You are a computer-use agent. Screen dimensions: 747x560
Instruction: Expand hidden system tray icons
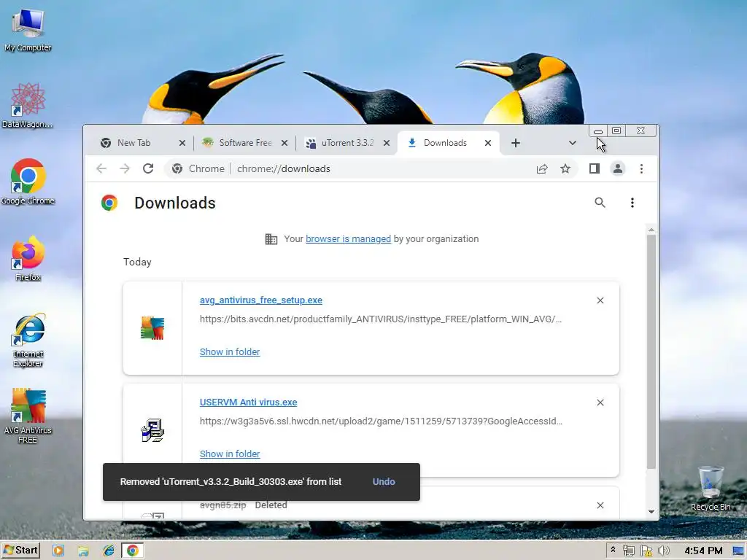(613, 551)
